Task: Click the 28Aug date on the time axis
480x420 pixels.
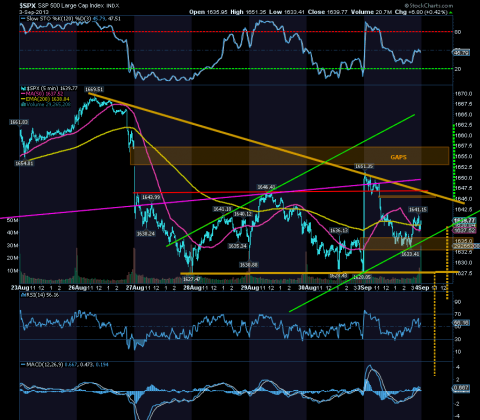Action: click(192, 288)
